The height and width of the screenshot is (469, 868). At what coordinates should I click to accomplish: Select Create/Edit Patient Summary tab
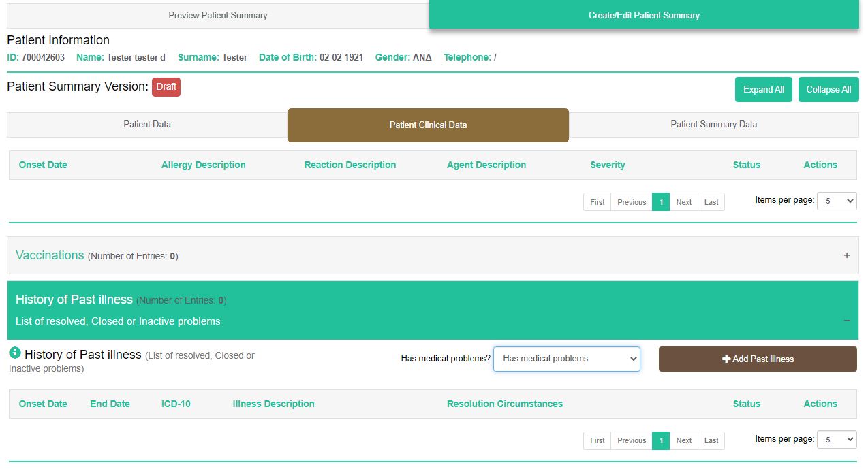pyautogui.click(x=644, y=15)
